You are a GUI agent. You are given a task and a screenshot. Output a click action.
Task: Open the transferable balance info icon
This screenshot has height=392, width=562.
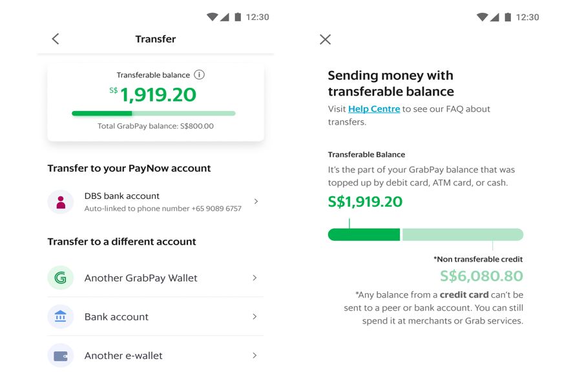[199, 74]
